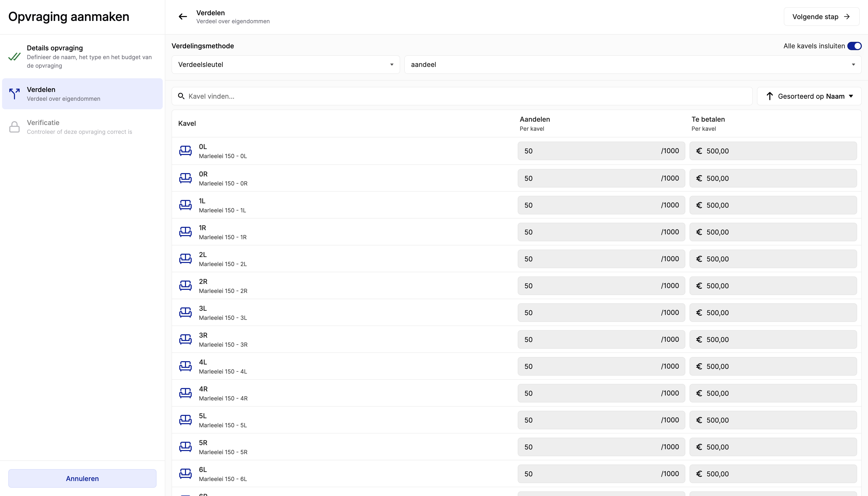Click the Te betalen field for 1R
Image resolution: width=868 pixels, height=496 pixels.
tap(773, 232)
